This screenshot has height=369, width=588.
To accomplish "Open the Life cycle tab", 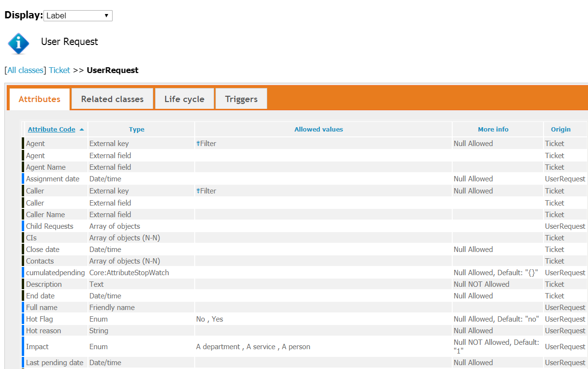I will [x=184, y=99].
